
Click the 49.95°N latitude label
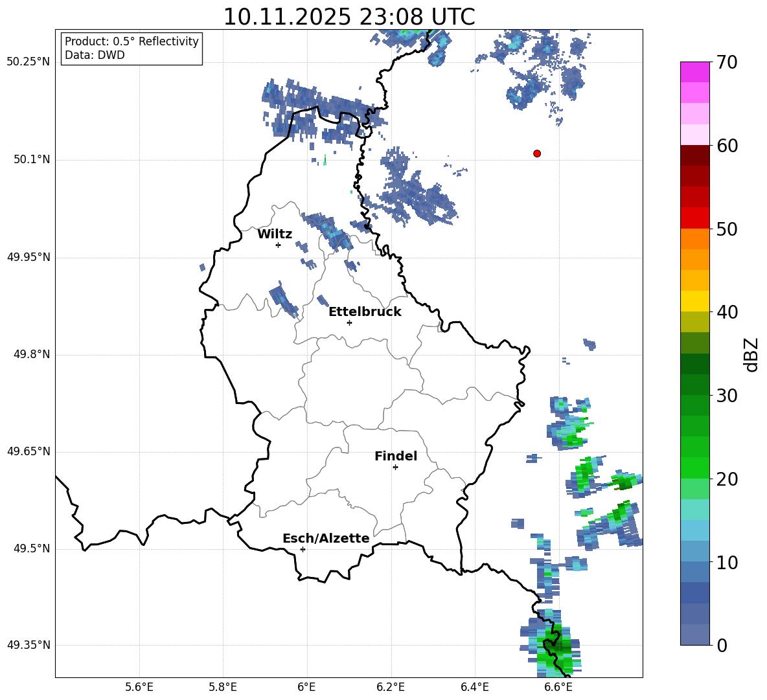pyautogui.click(x=29, y=256)
